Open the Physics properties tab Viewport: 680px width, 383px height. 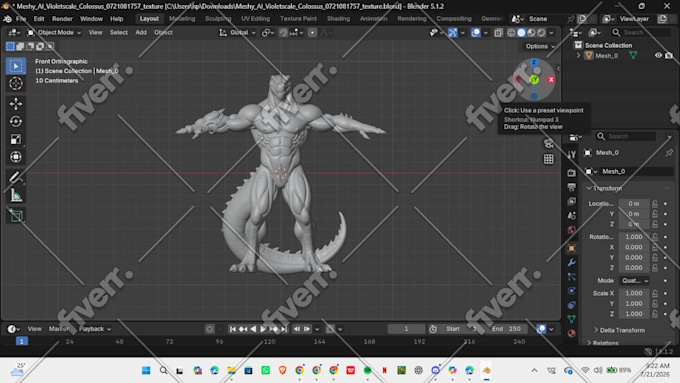pos(572,291)
